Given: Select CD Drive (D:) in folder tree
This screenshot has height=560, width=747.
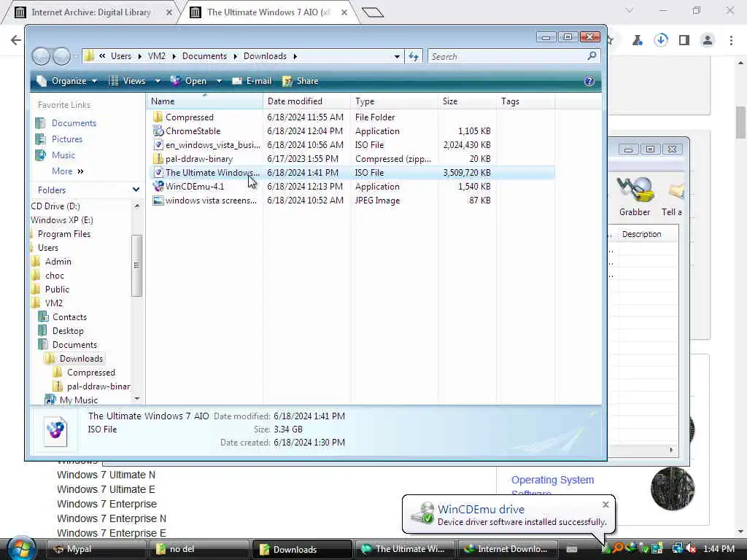Looking at the screenshot, I should pyautogui.click(x=55, y=206).
